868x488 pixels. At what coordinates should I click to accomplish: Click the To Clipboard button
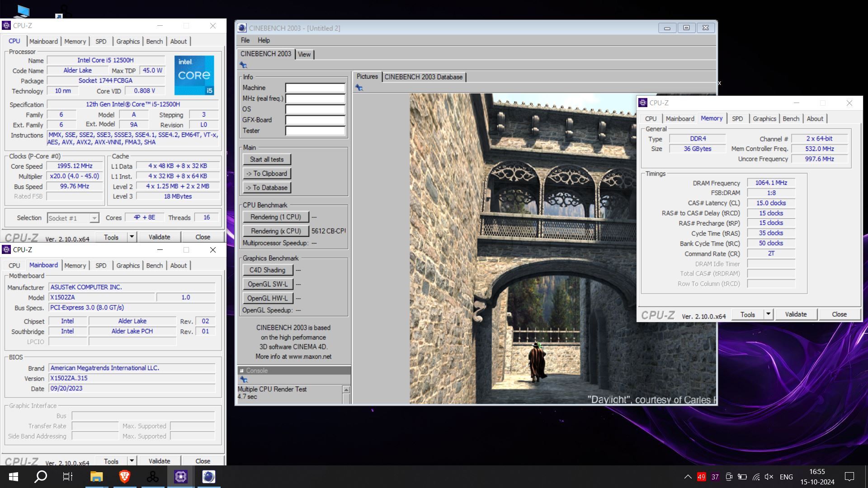pyautogui.click(x=267, y=174)
